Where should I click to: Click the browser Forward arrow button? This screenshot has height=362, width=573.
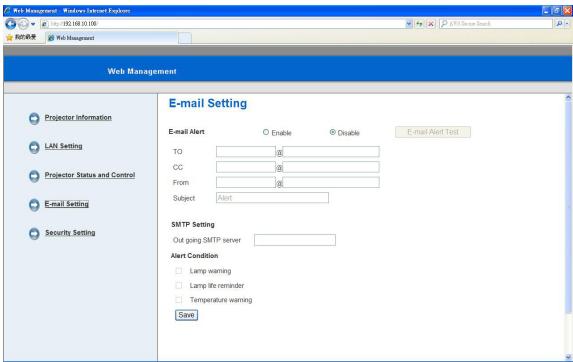[23, 24]
